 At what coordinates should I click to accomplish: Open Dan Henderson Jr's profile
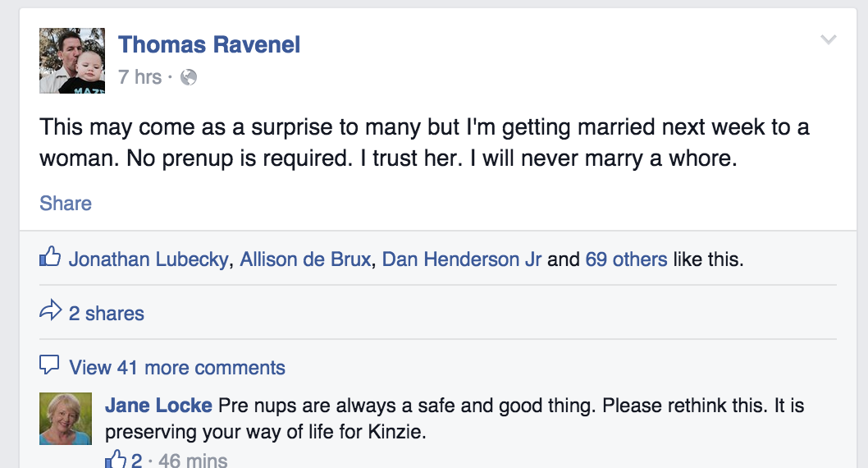[x=462, y=259]
